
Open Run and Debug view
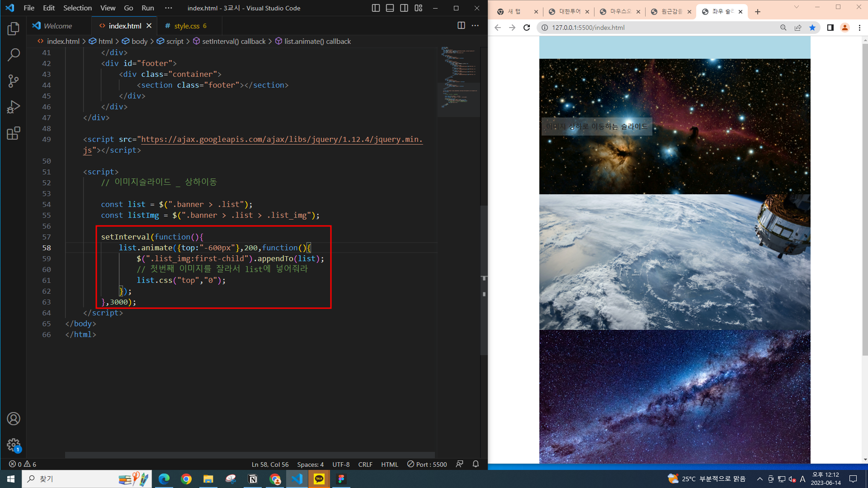(x=14, y=107)
